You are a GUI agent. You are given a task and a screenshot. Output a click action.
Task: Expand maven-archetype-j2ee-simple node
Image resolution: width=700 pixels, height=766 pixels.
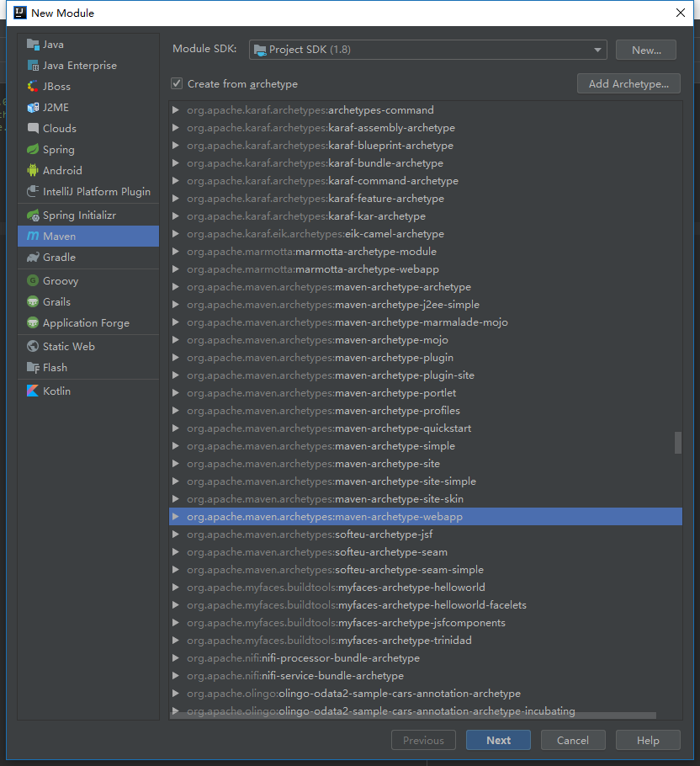(x=176, y=305)
